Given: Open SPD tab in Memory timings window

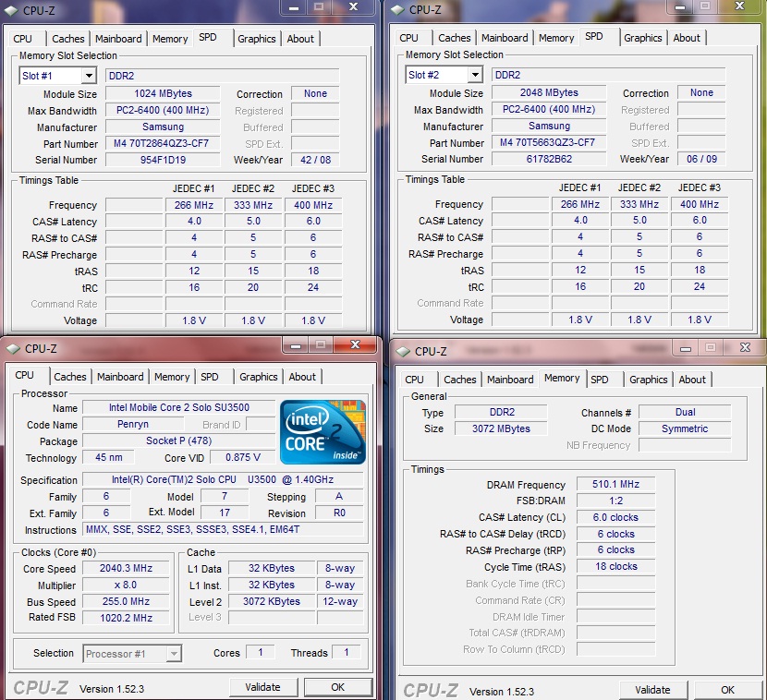Looking at the screenshot, I should click(x=599, y=380).
